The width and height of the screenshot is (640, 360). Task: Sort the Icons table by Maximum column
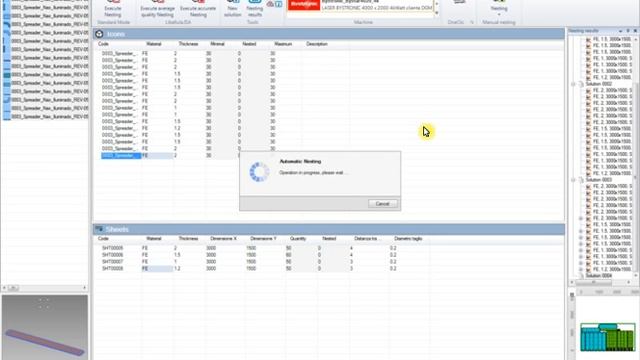(x=283, y=44)
